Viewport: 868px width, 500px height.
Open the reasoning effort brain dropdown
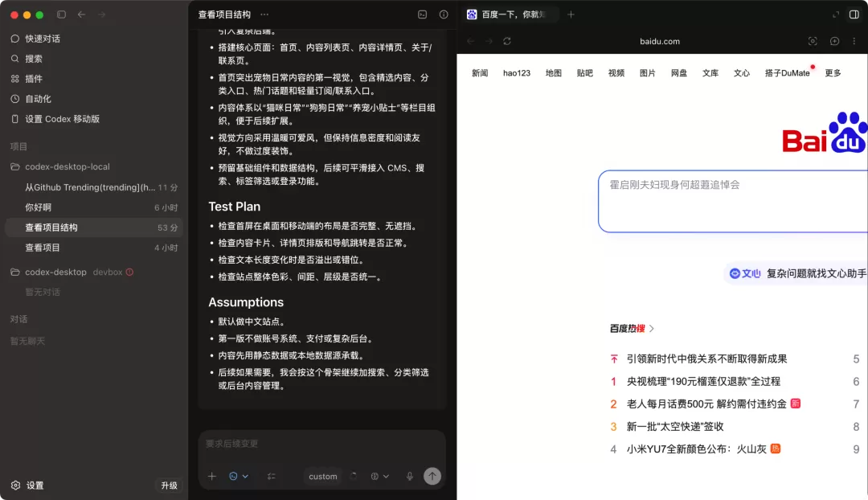379,476
